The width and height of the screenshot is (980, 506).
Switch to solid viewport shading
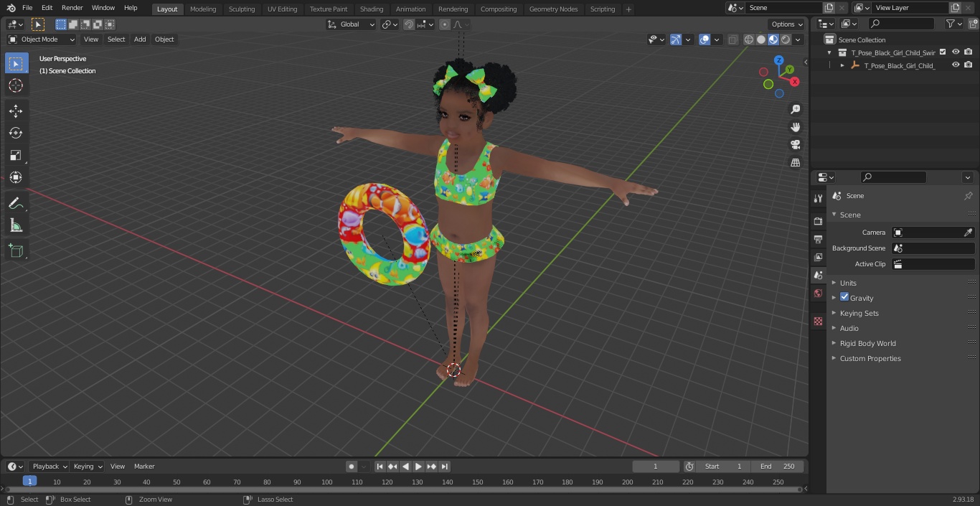[761, 39]
